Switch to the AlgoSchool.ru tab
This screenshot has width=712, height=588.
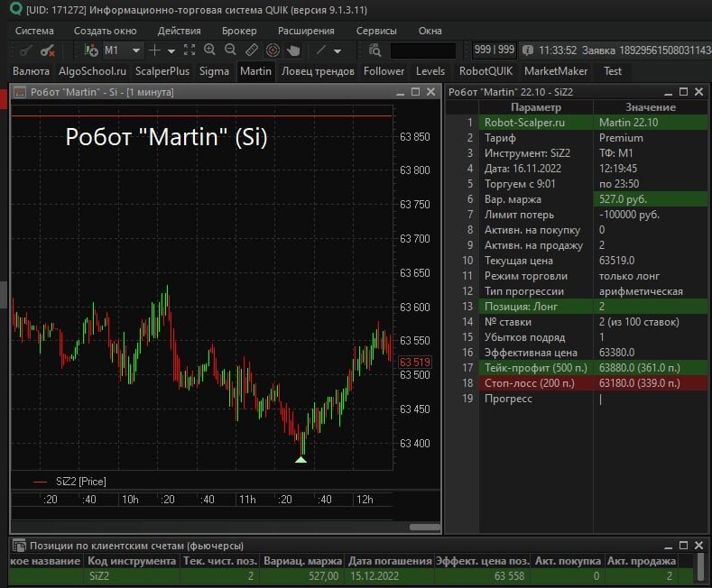coord(93,71)
